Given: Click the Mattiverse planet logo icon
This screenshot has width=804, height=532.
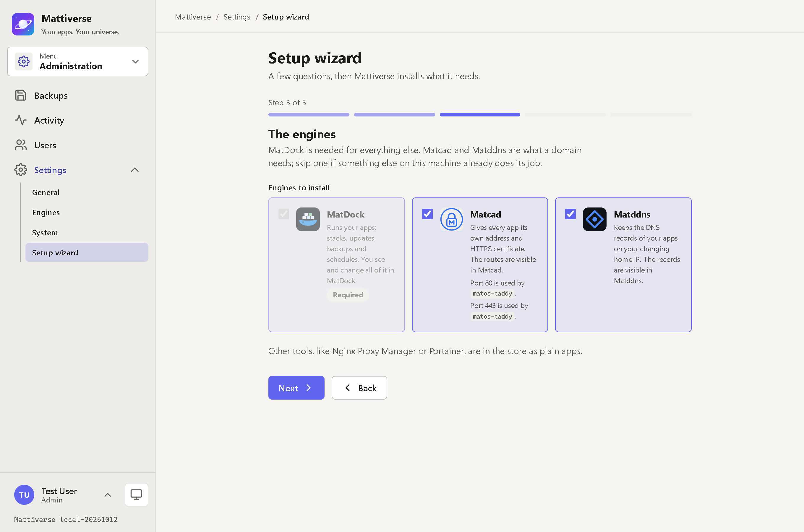Looking at the screenshot, I should [x=23, y=24].
